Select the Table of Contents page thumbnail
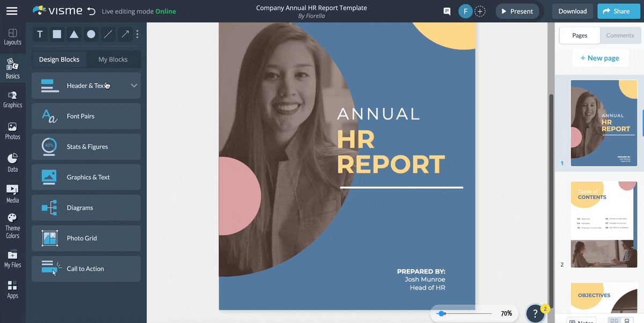The width and height of the screenshot is (644, 323). [604, 224]
